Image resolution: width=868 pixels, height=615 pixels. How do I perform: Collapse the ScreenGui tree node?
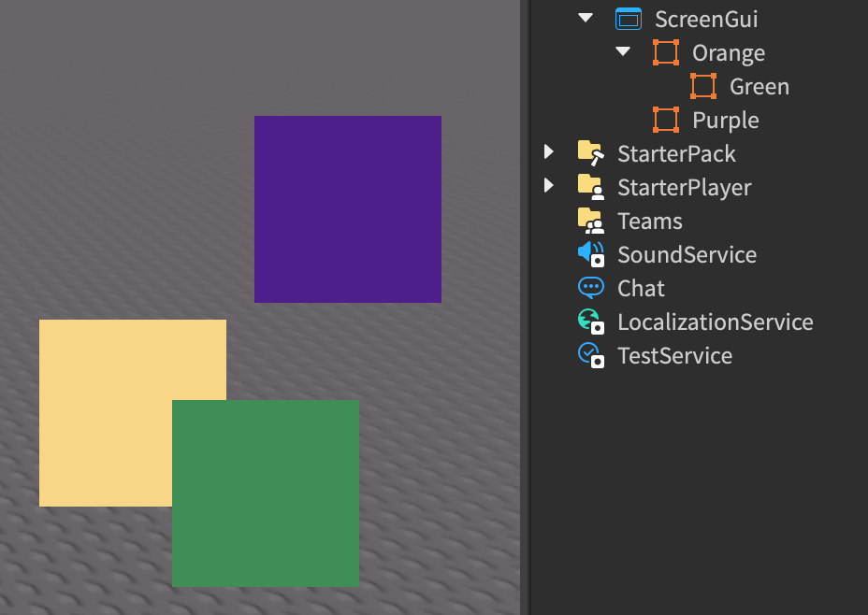586,19
